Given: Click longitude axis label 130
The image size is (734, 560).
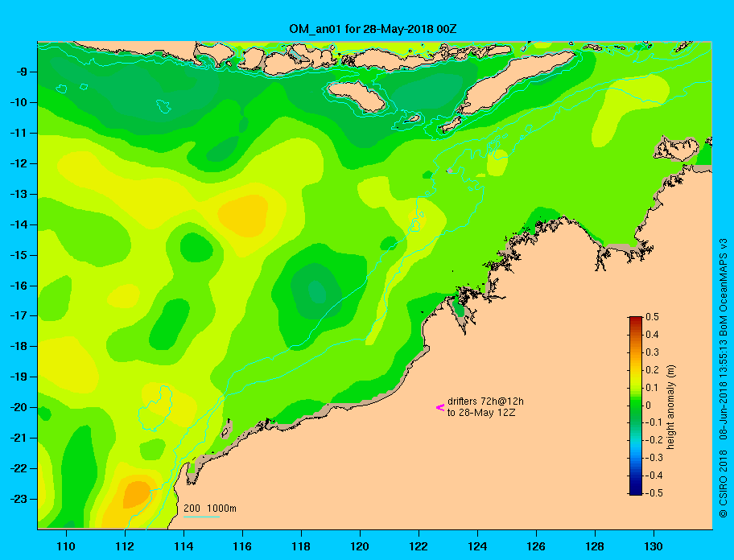Looking at the screenshot, I should click(654, 546).
